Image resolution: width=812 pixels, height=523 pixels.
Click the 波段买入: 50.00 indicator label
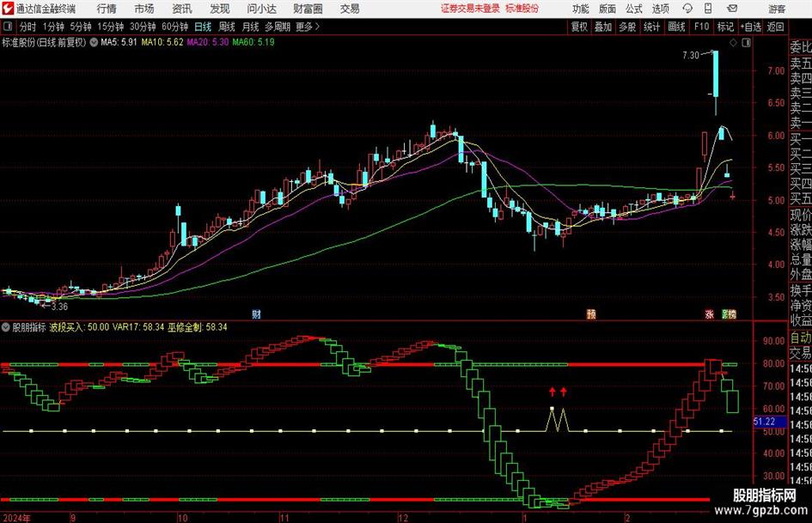pyautogui.click(x=79, y=327)
